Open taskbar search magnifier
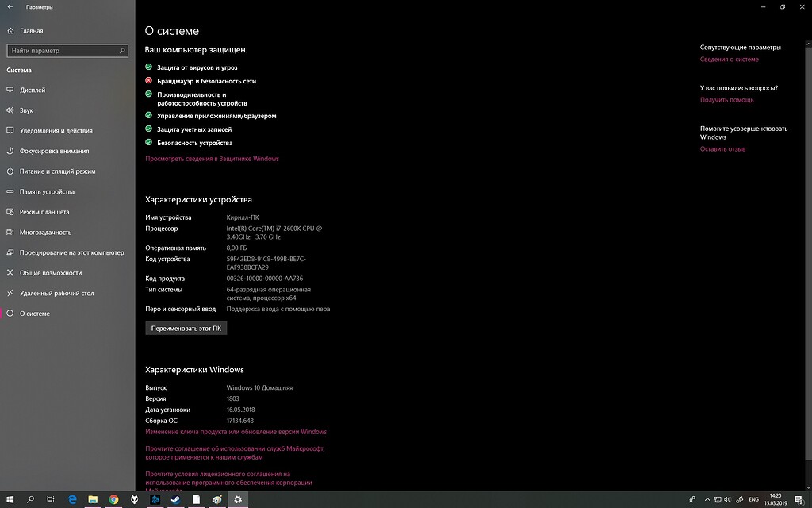The height and width of the screenshot is (508, 812). pos(30,500)
